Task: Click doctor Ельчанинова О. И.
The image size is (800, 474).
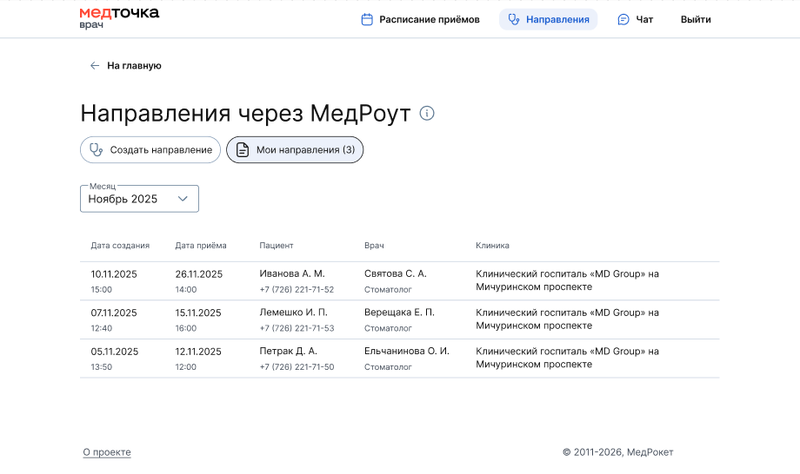Action: point(407,351)
